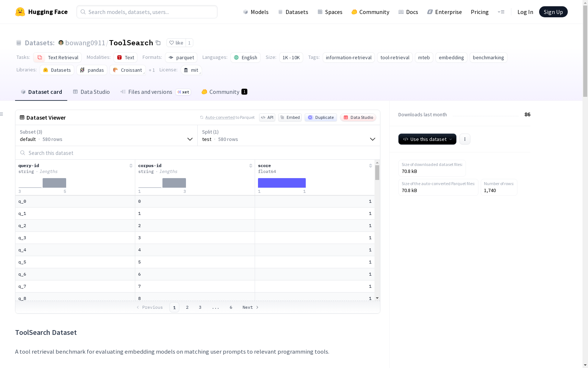Go to page 3 of the dataset viewer
Image resolution: width=588 pixels, height=368 pixels.
pos(200,307)
